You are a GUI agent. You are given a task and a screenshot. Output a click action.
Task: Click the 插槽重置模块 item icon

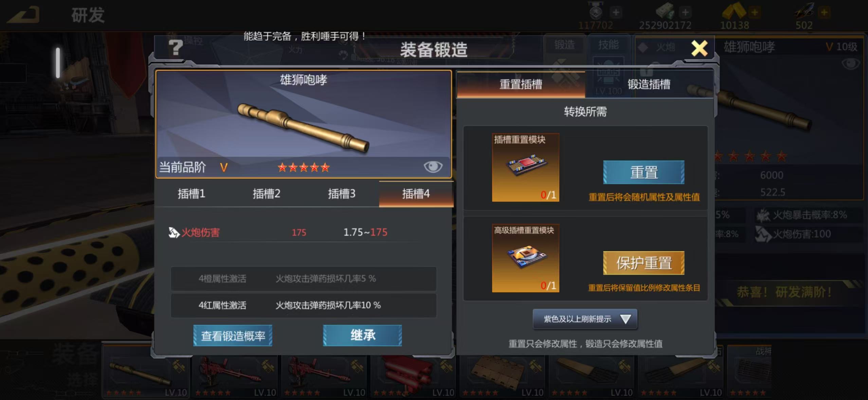pyautogui.click(x=525, y=167)
